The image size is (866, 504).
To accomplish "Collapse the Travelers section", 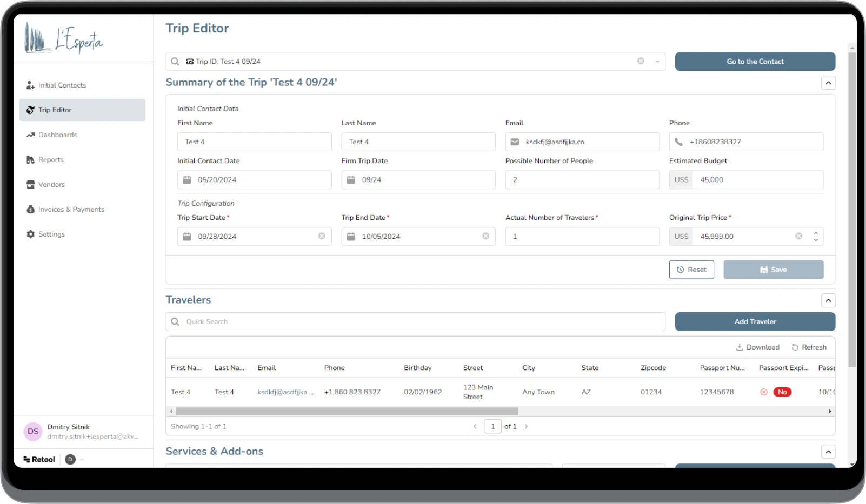I will (828, 300).
